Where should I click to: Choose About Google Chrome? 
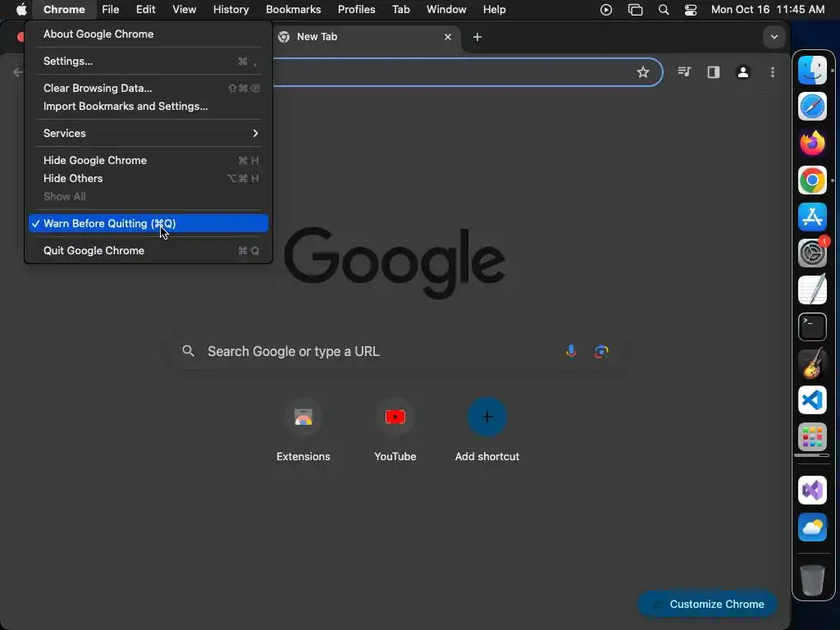[x=148, y=34]
